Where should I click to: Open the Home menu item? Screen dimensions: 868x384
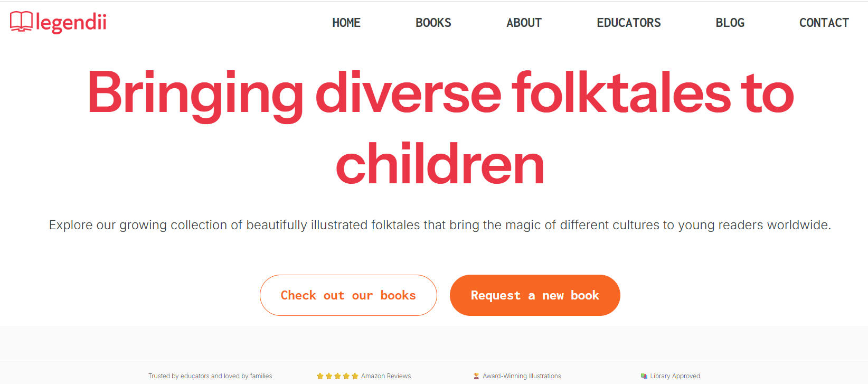[x=346, y=23]
